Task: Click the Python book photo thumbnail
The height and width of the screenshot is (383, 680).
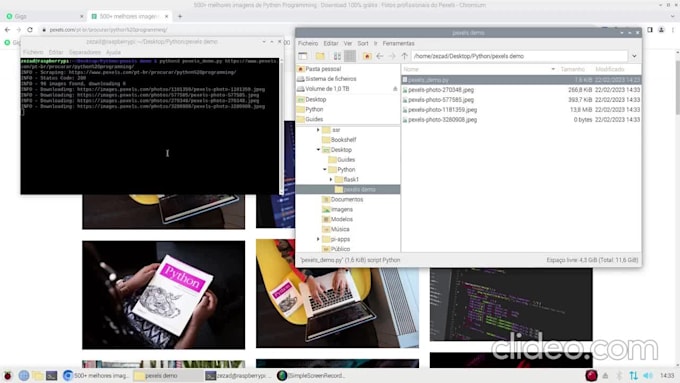Action: pos(163,295)
